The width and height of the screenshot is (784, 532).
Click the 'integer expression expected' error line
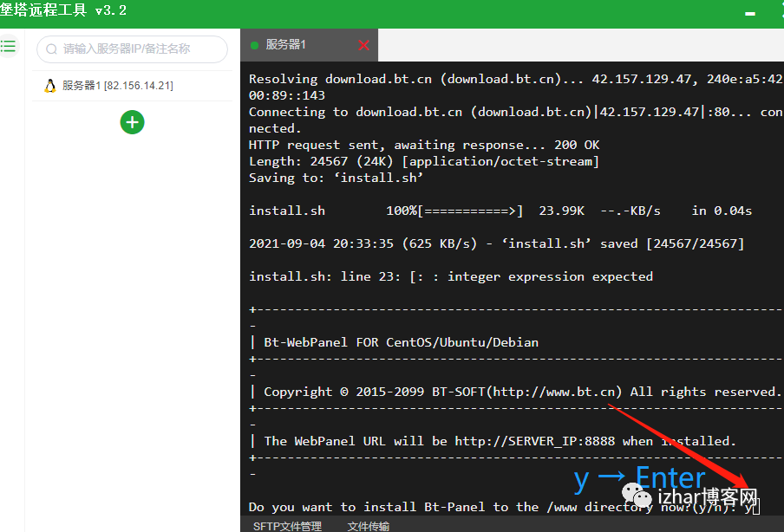pyautogui.click(x=451, y=276)
